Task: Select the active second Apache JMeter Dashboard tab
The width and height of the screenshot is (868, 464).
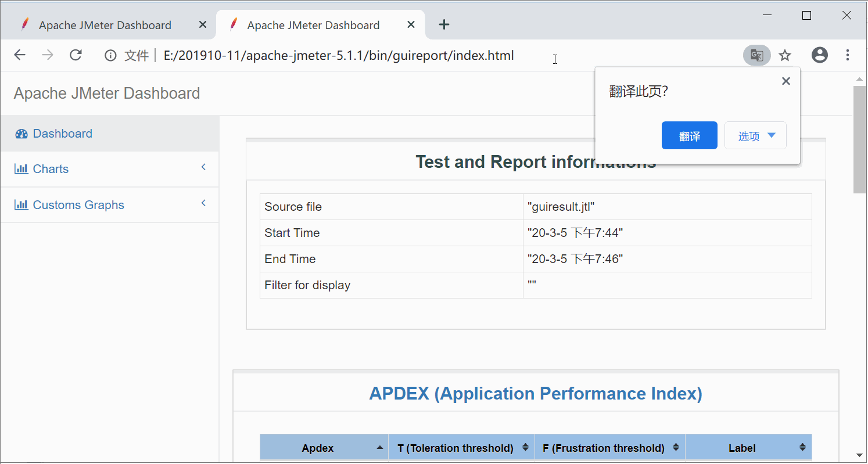Action: [x=320, y=25]
